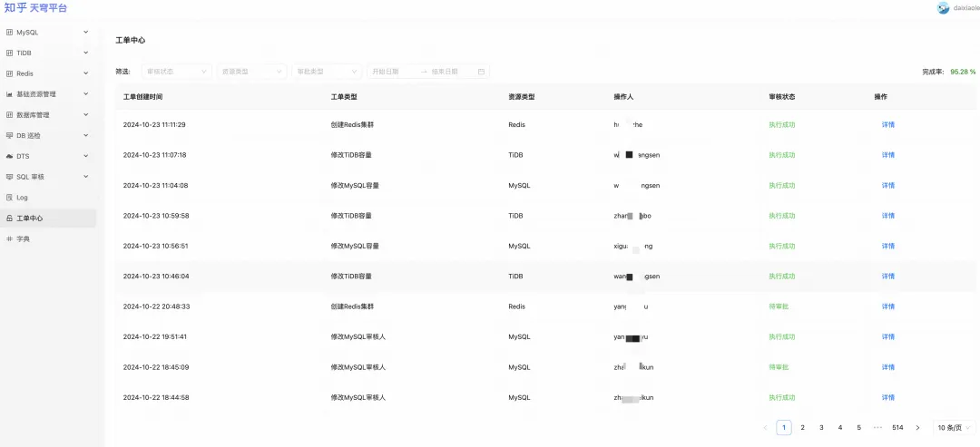This screenshot has height=447, width=980.
Task: Click the 基础资源管理 chart icon
Action: coord(9,94)
